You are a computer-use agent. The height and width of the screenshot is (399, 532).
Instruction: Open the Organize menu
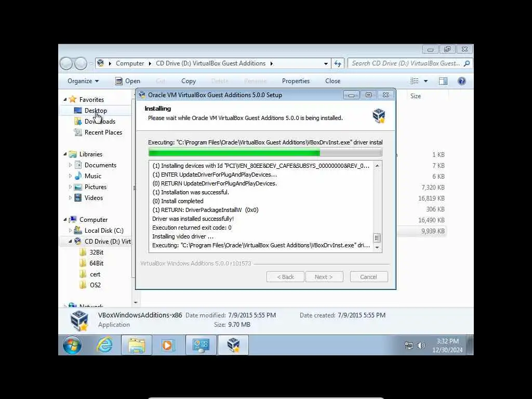(83, 81)
